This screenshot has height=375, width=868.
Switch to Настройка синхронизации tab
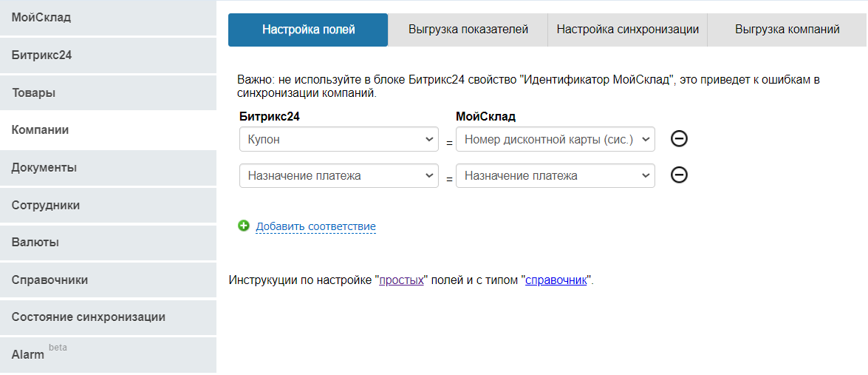click(628, 30)
